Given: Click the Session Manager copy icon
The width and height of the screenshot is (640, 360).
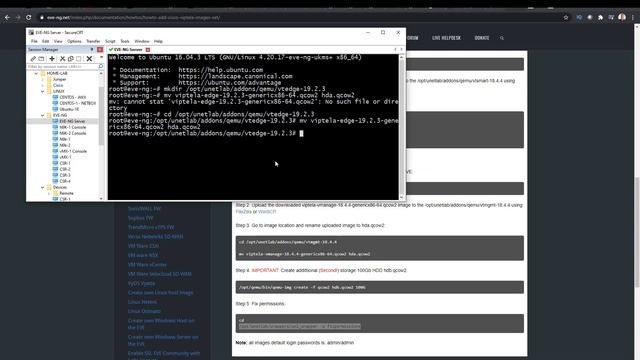Looking at the screenshot, I should (71, 59).
